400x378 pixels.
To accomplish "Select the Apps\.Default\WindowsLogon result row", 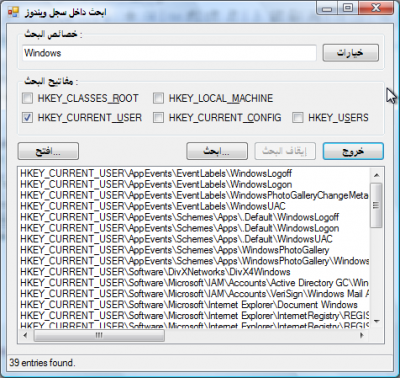I will coord(194,228).
